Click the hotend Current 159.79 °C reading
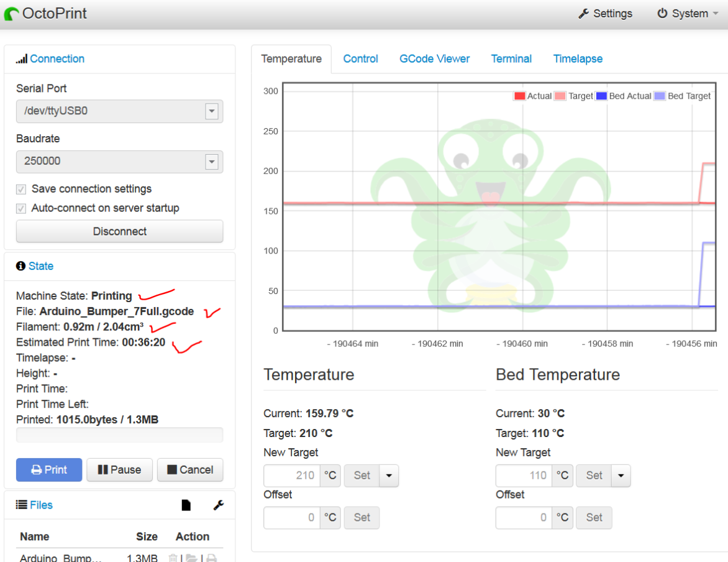 pyautogui.click(x=308, y=413)
